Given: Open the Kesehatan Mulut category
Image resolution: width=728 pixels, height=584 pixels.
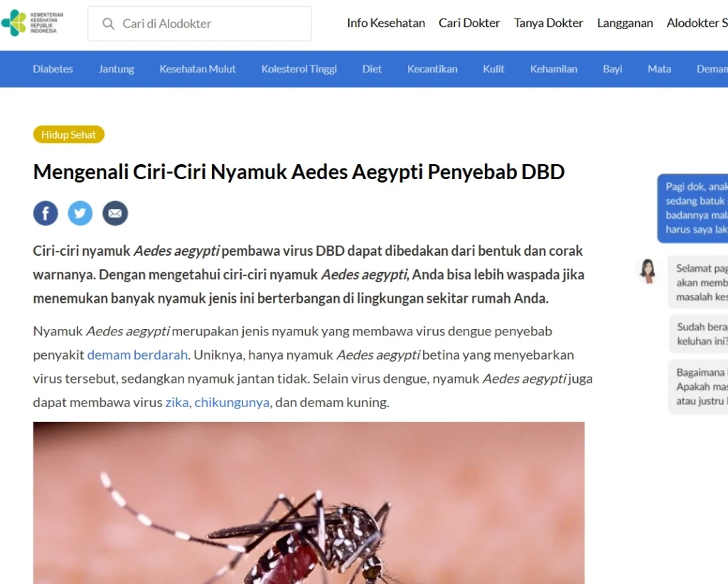Looking at the screenshot, I should (198, 69).
